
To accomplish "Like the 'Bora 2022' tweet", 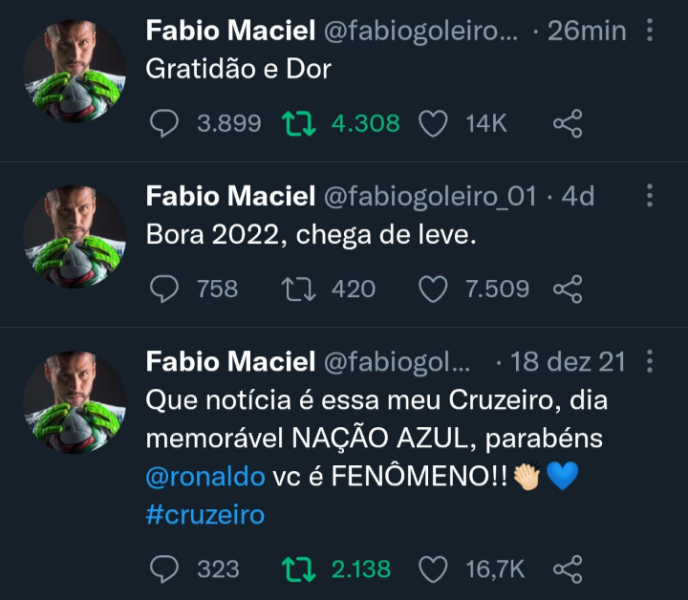I will coord(432,289).
